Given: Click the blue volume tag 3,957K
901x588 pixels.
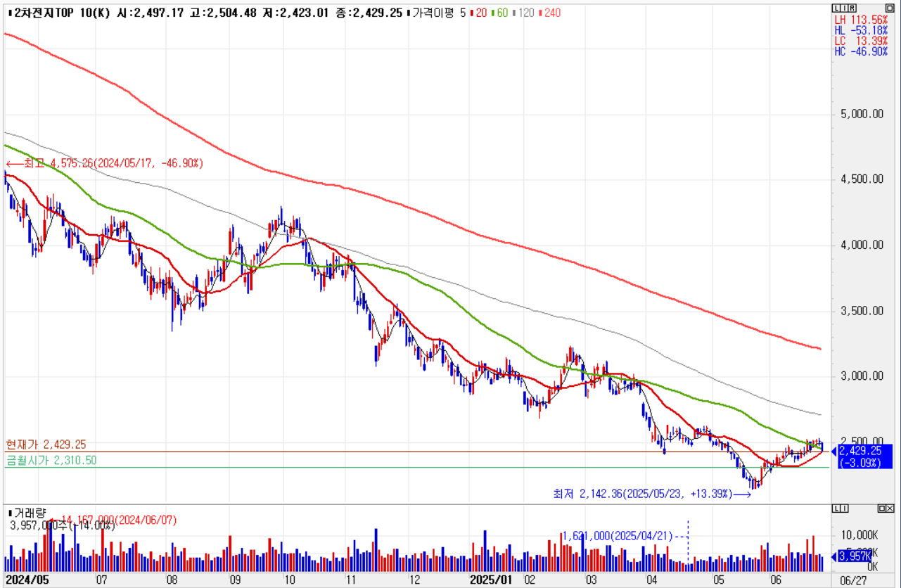Looking at the screenshot, I should 852,556.
